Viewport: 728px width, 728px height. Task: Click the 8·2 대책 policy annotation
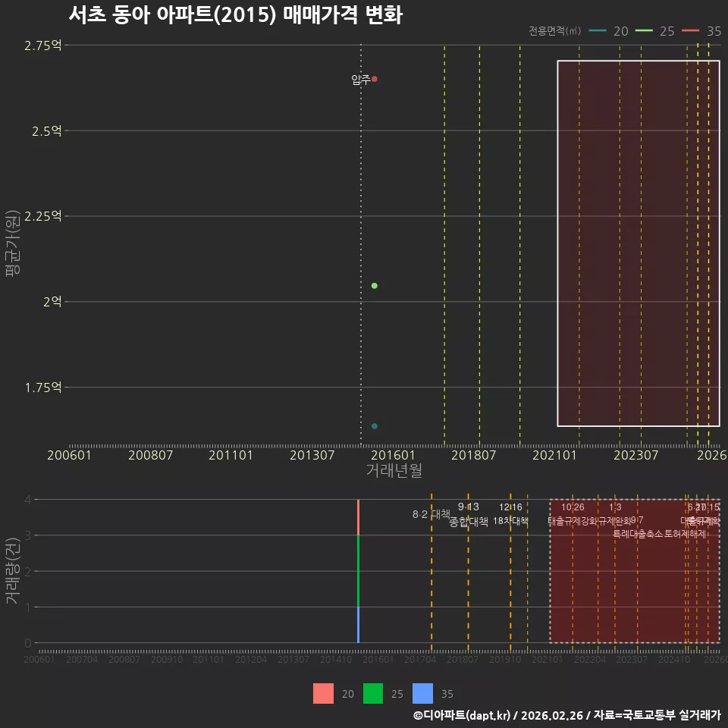tap(431, 514)
